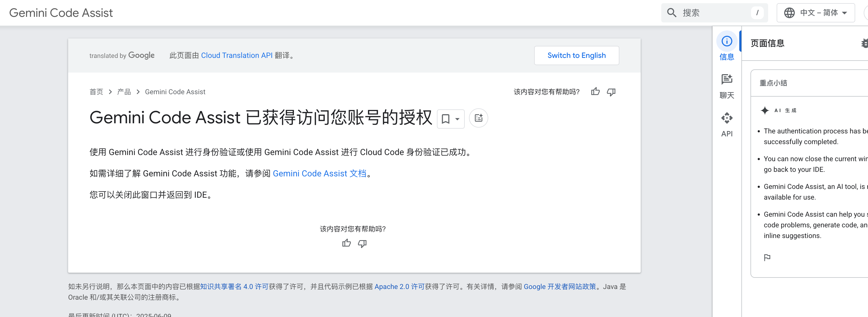Click the search magnifier icon
868x317 pixels.
(671, 13)
